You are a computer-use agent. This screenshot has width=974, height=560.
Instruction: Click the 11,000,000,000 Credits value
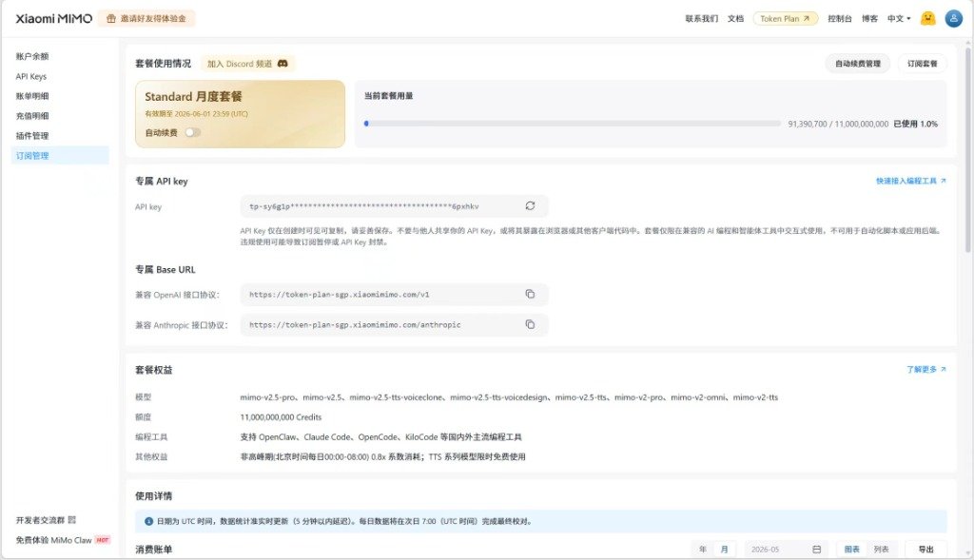pos(281,417)
